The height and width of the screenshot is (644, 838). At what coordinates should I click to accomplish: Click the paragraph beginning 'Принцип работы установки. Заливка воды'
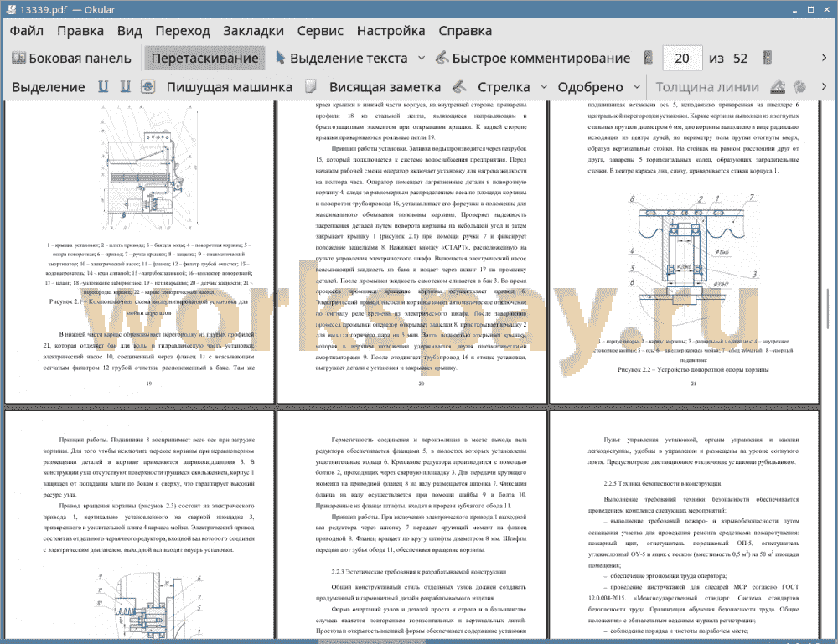coord(422,258)
